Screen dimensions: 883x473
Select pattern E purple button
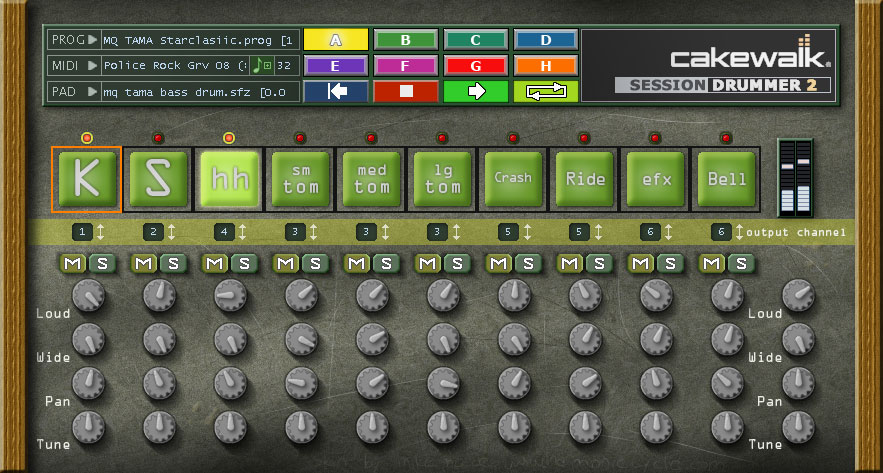[336, 66]
